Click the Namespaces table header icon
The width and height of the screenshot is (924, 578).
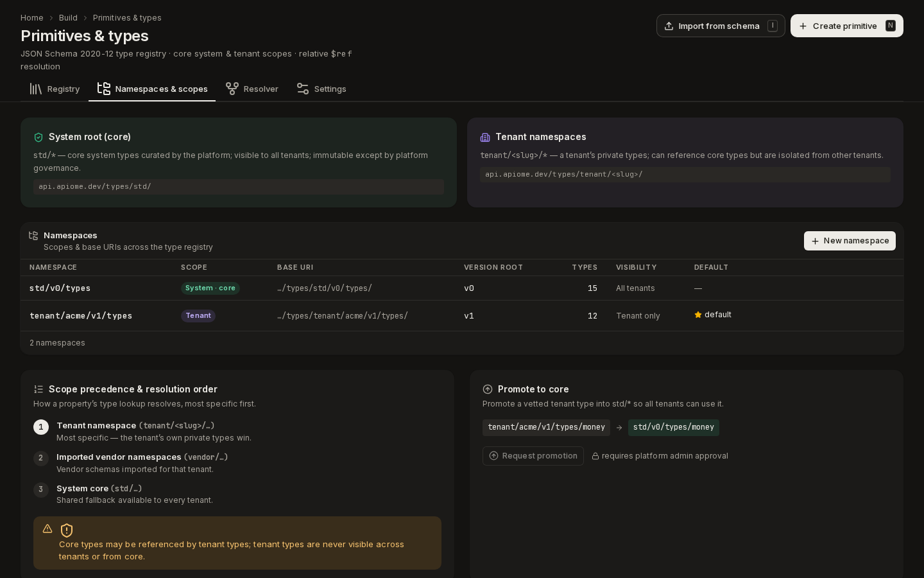[x=33, y=236]
